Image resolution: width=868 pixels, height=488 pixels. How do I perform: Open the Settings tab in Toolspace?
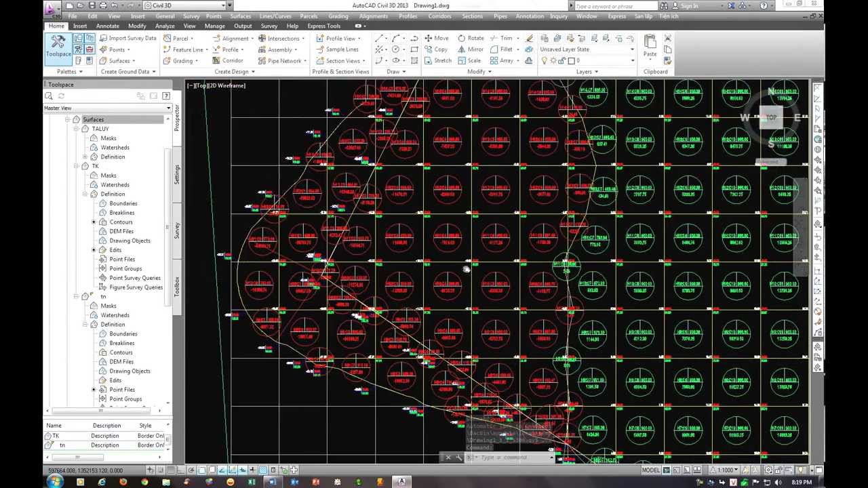pyautogui.click(x=177, y=174)
